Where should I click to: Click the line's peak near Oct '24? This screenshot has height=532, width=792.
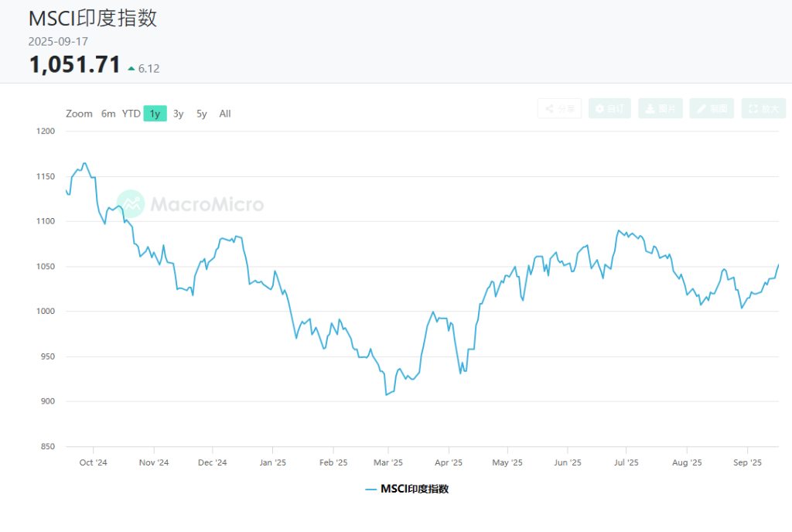point(84,163)
